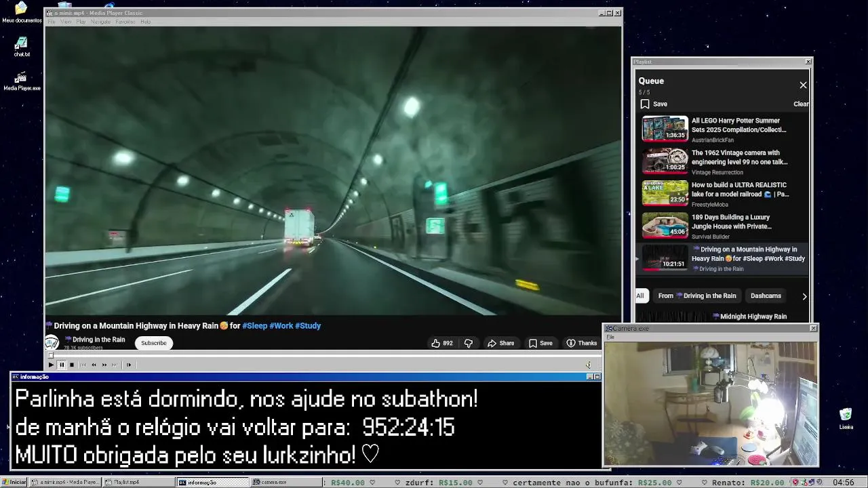Close the Camera.exe window
Image resolution: width=868 pixels, height=488 pixels.
[x=813, y=328]
